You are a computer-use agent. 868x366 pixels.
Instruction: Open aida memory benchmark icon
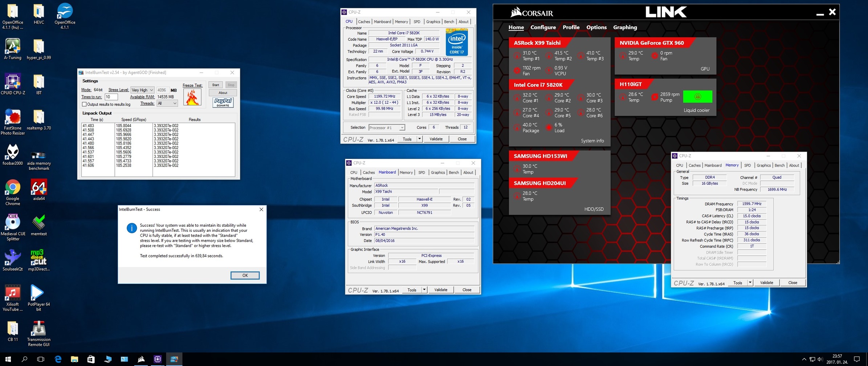pos(39,160)
